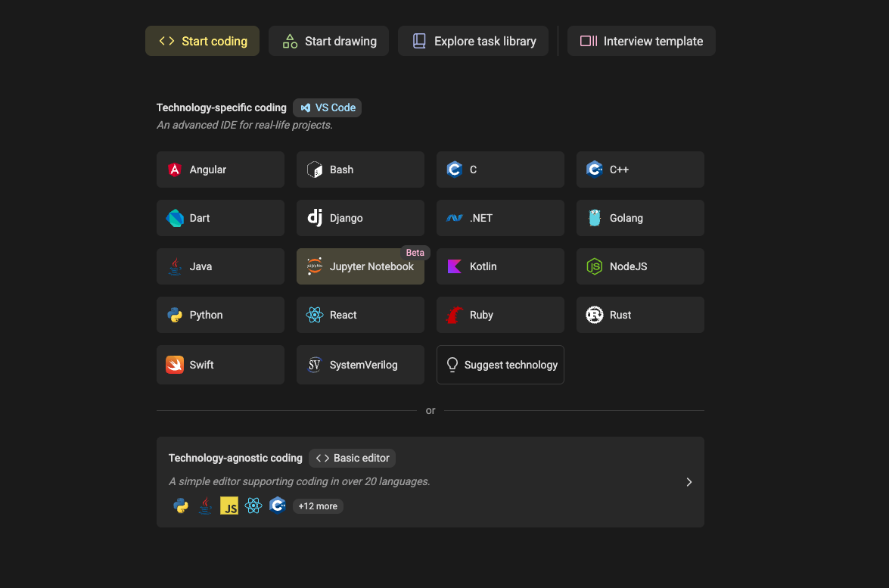Screen dimensions: 889x588
Task: Click the Python icon under Basic editor
Action: [x=181, y=506]
